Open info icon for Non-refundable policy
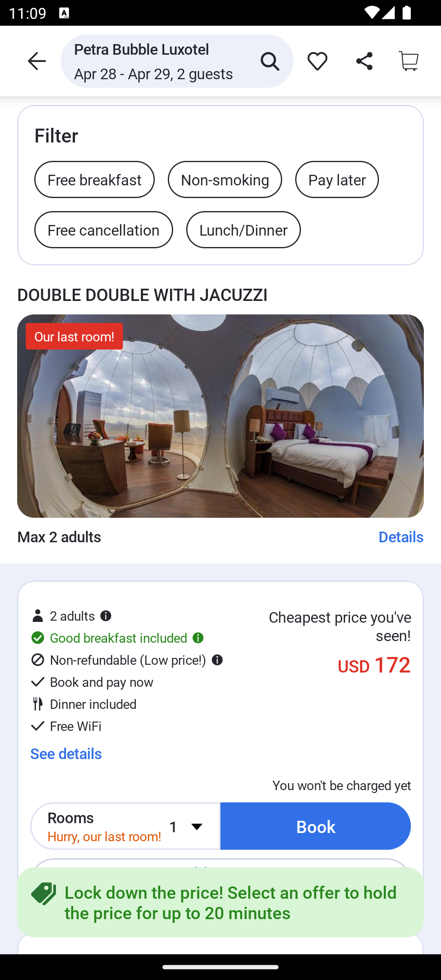 217,660
